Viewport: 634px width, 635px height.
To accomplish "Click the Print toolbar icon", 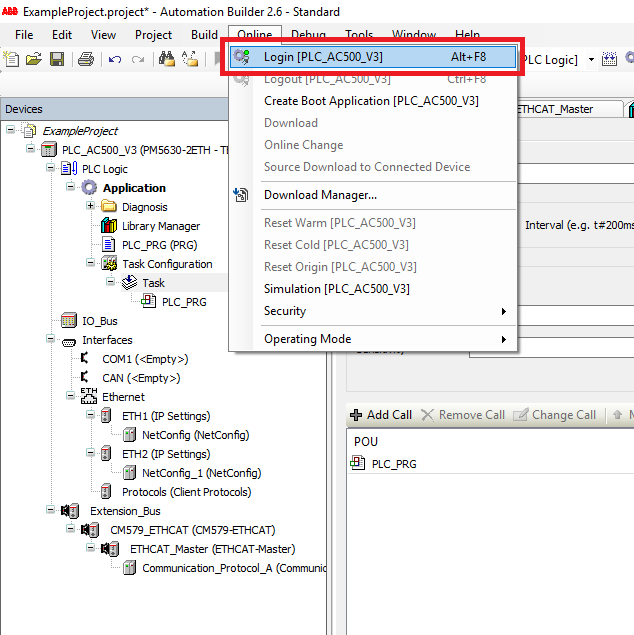I will (x=86, y=60).
